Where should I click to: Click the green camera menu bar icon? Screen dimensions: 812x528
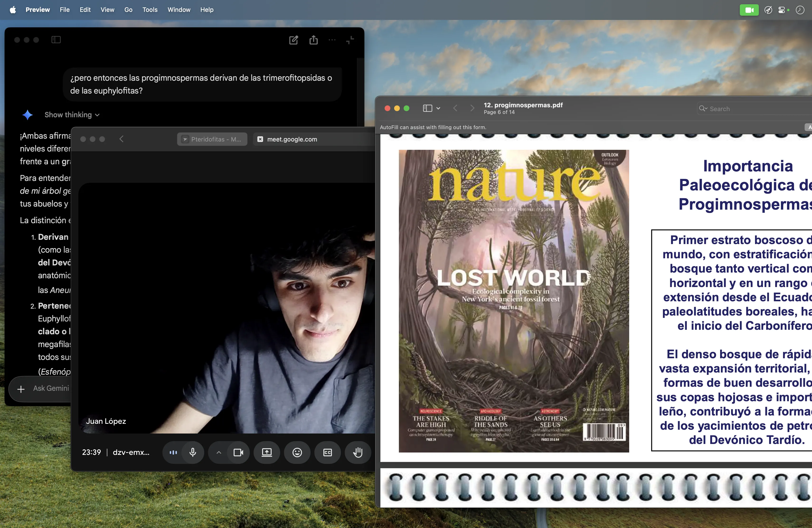[x=749, y=10]
